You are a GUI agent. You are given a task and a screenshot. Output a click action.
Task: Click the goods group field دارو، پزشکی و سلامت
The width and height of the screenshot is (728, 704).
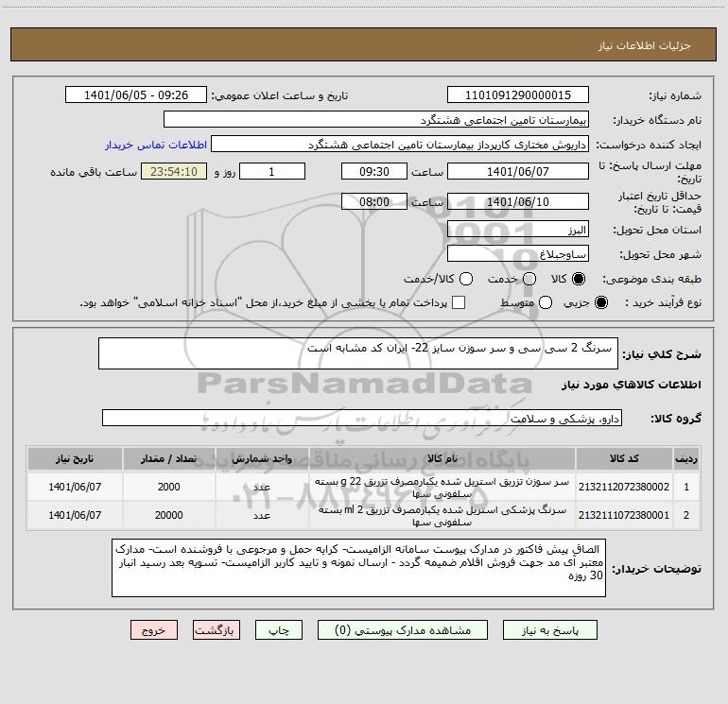(x=362, y=418)
